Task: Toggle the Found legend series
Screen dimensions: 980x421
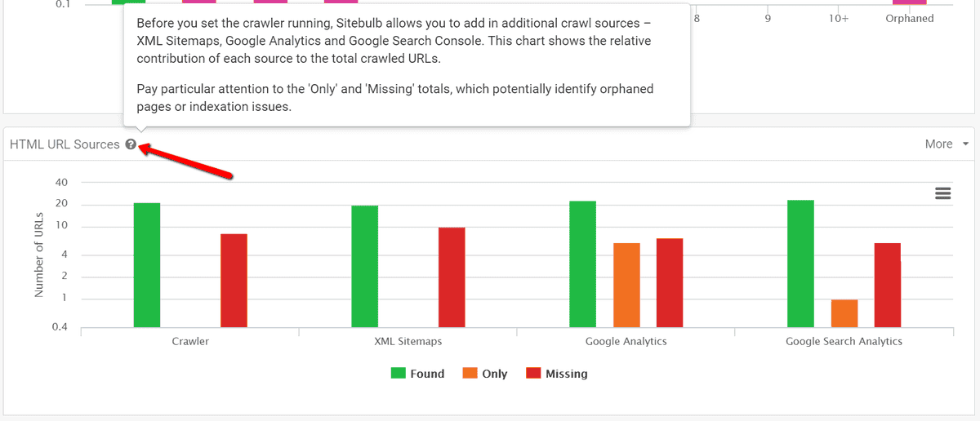Action: tap(417, 374)
